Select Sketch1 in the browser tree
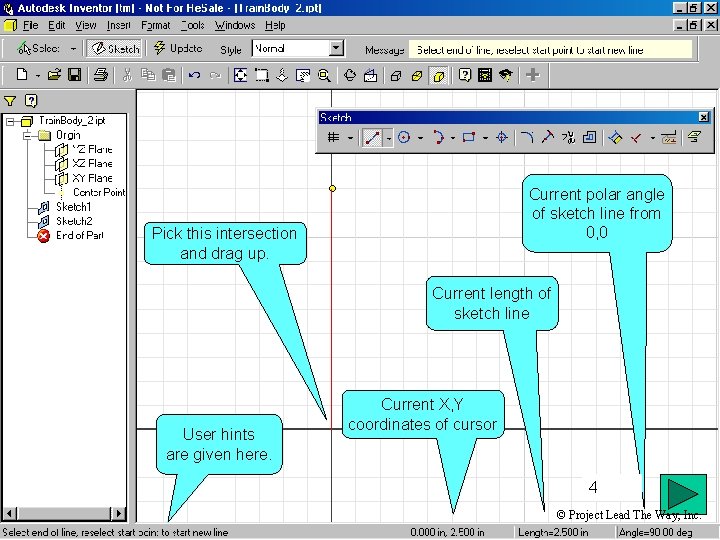720x540 pixels. click(73, 207)
